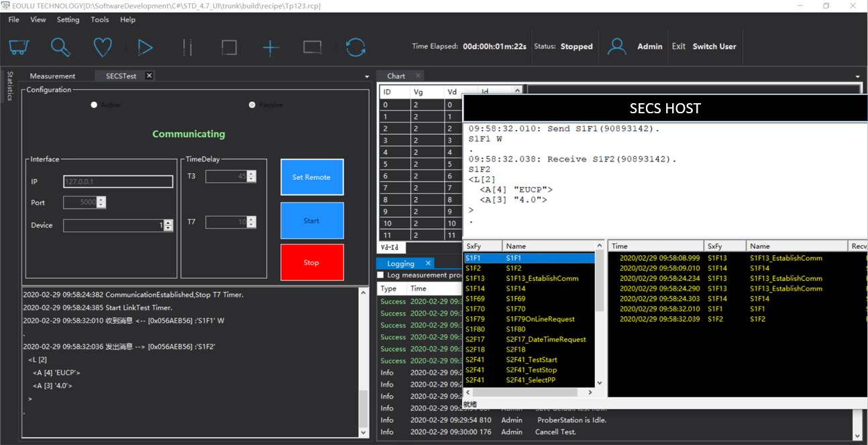Click the Admin user profile icon
This screenshot has width=868, height=445.
616,46
